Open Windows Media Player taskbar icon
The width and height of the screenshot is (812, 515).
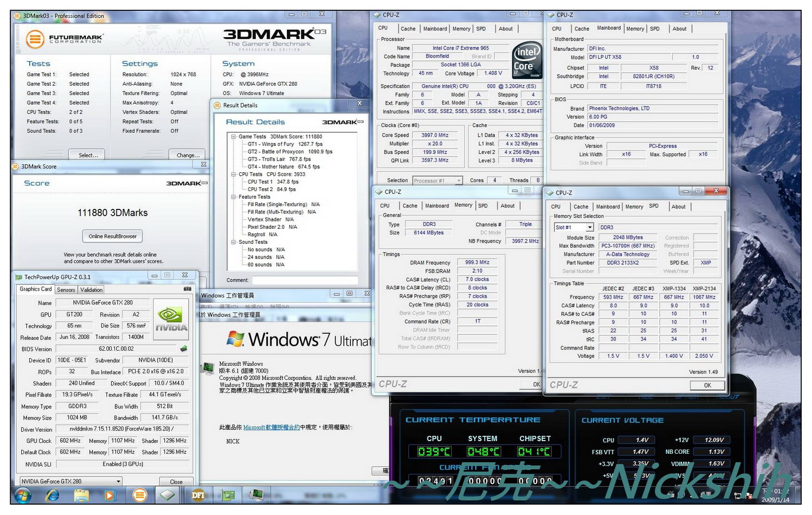coord(111,495)
